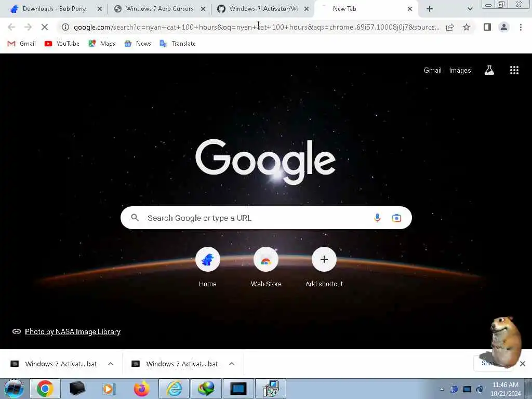Go back to previous page
This screenshot has width=532, height=399.
(11, 27)
